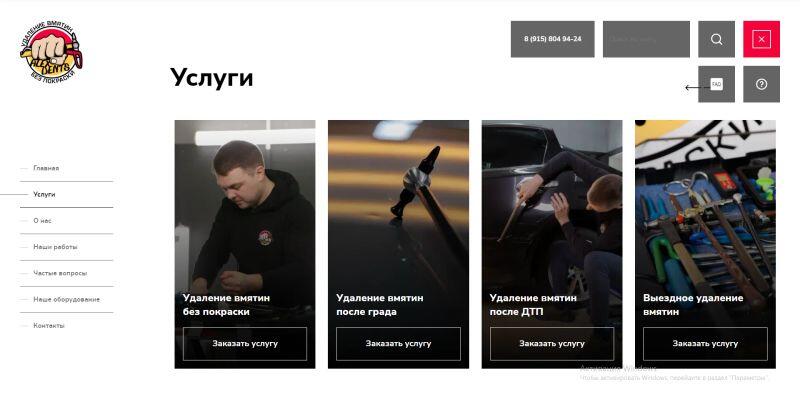Click the magnifier search icon

(716, 39)
